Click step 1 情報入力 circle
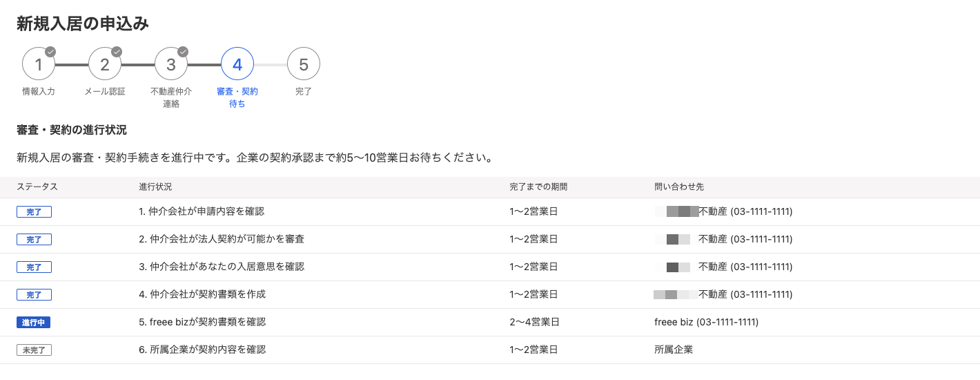This screenshot has height=380, width=980. click(x=39, y=64)
